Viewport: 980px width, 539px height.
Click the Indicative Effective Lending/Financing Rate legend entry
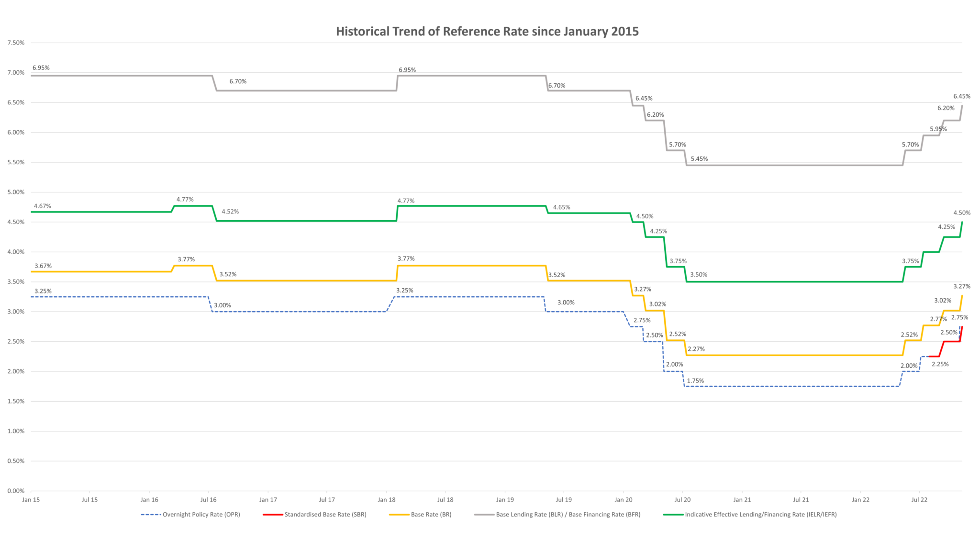[760, 515]
